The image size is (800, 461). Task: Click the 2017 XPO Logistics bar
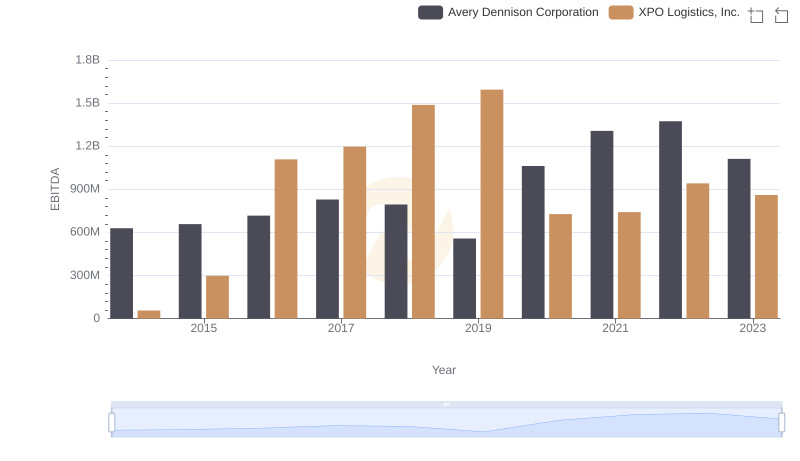pyautogui.click(x=355, y=233)
